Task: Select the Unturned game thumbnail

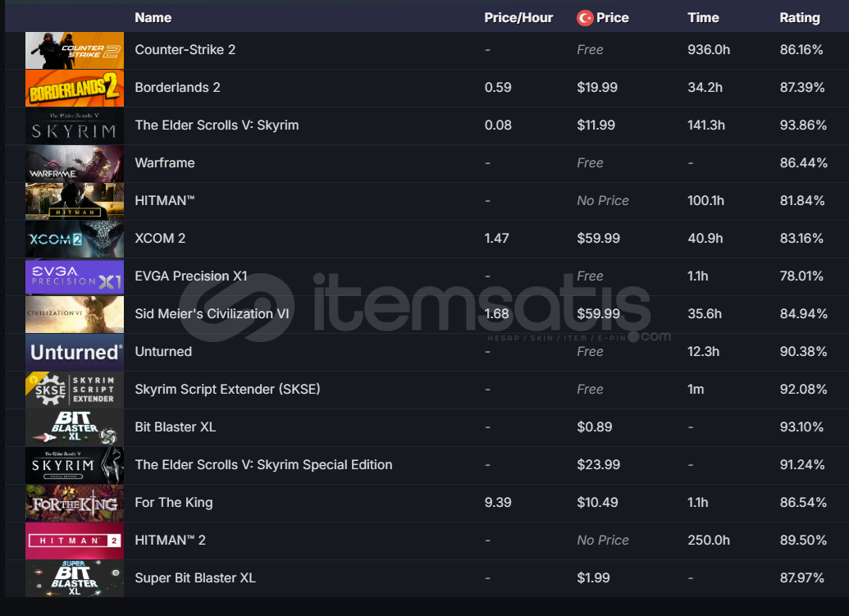Action: [75, 353]
